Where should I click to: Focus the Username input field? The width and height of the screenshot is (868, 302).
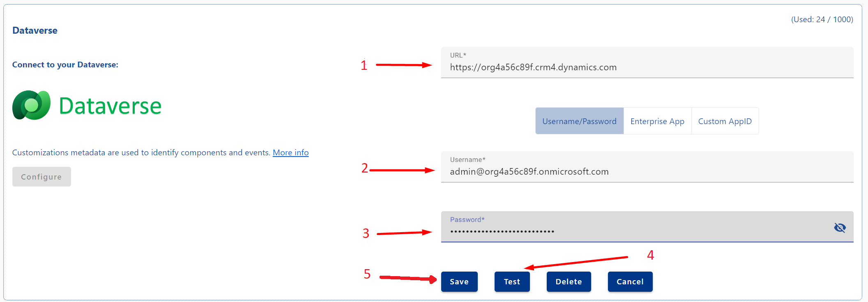coord(647,167)
